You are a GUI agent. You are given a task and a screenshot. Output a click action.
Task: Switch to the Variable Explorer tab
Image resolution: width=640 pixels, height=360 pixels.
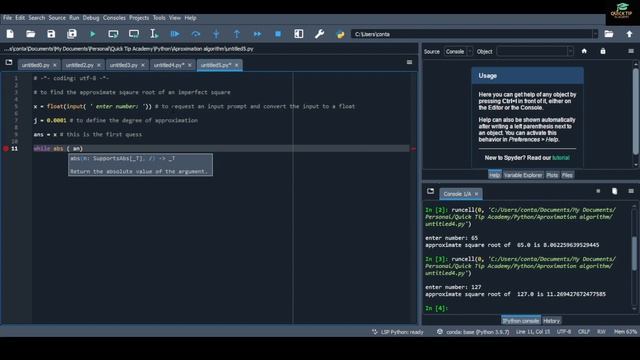click(523, 175)
